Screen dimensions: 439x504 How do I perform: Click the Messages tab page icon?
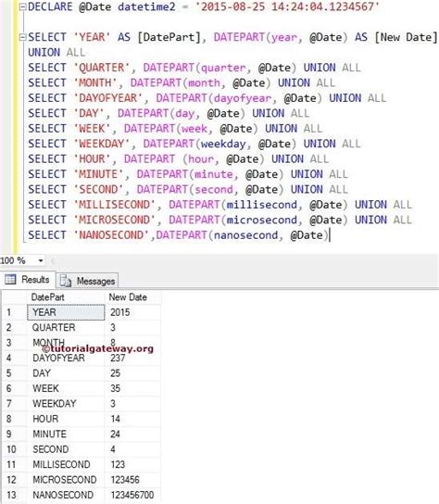pos(66,281)
